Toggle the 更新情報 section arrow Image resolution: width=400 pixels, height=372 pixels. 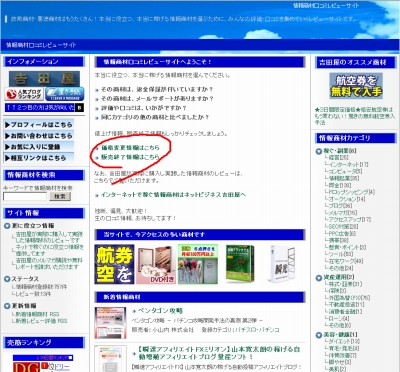pyautogui.click(x=7, y=306)
